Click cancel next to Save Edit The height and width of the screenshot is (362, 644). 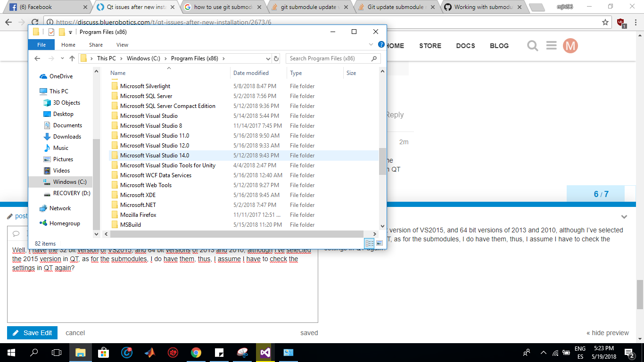[x=75, y=333]
